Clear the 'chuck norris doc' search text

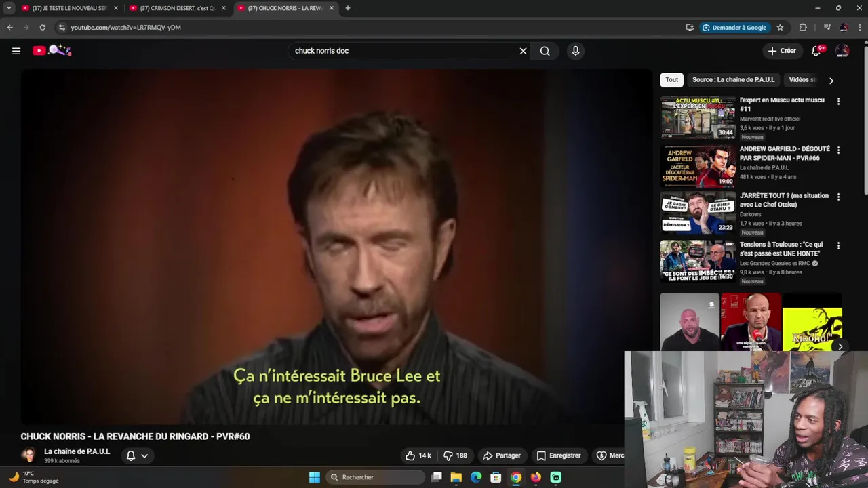[x=523, y=51]
